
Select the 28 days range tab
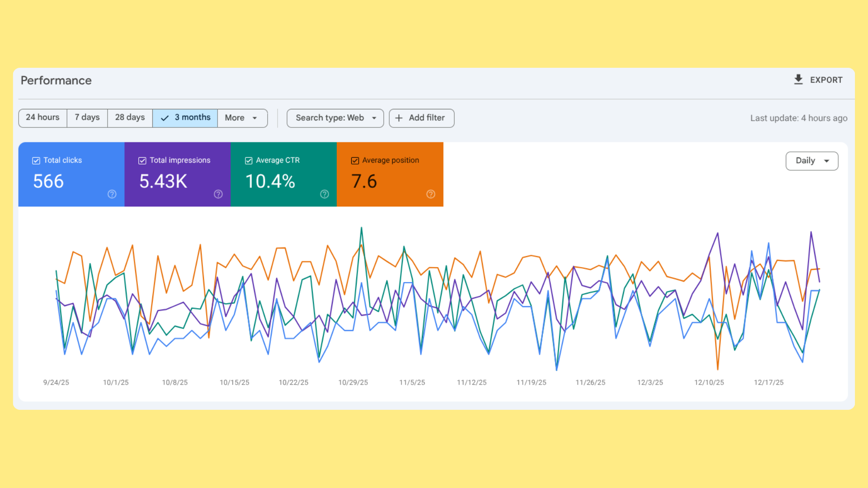coord(130,118)
